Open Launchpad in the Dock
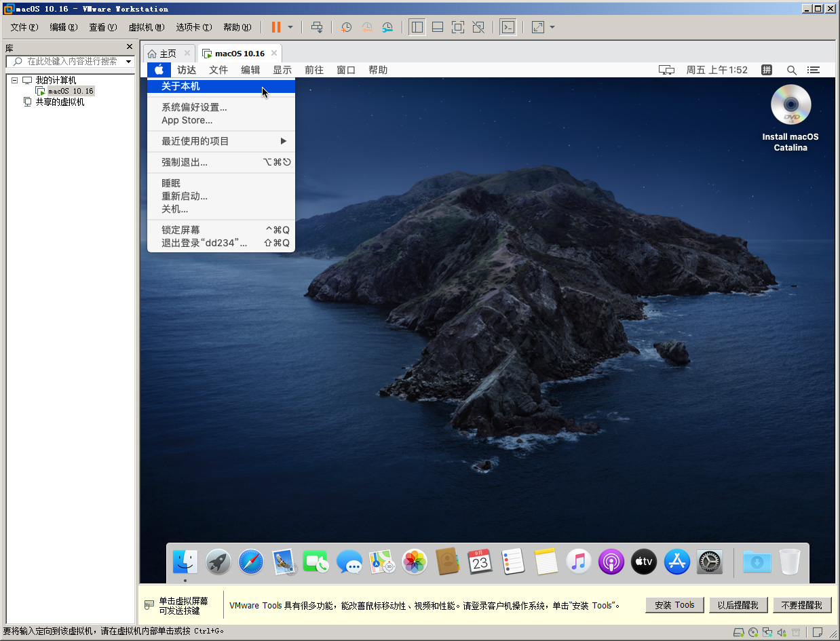The width and height of the screenshot is (840, 641). (x=218, y=562)
